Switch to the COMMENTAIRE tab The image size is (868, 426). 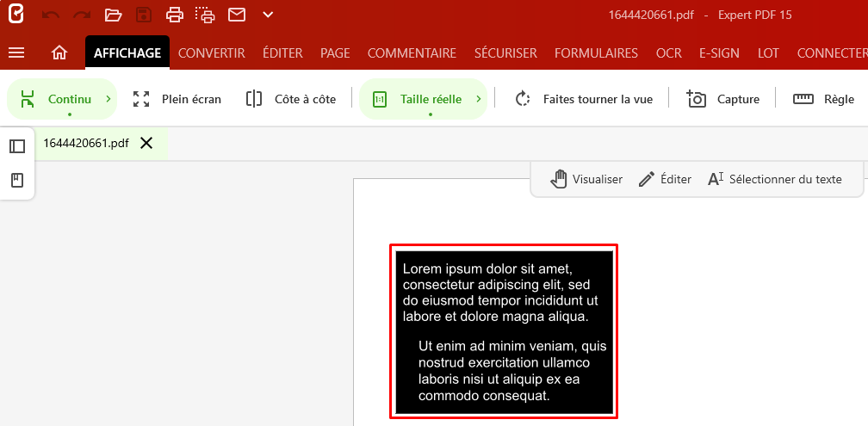click(412, 53)
